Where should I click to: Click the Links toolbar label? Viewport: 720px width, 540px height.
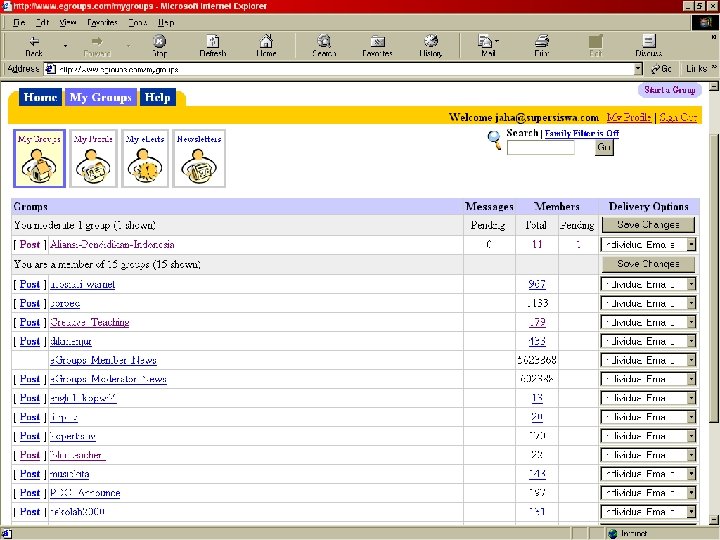[x=697, y=69]
